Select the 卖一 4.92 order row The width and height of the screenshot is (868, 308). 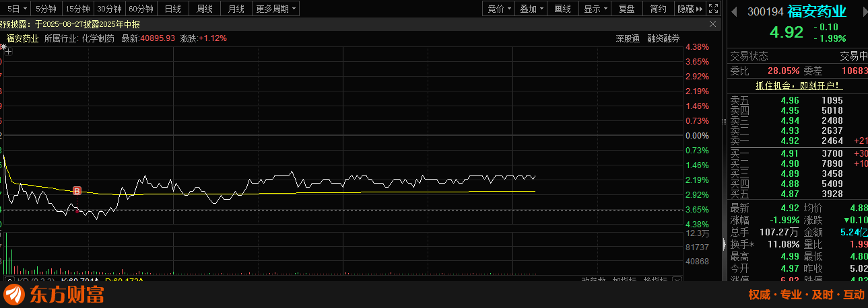799,141
